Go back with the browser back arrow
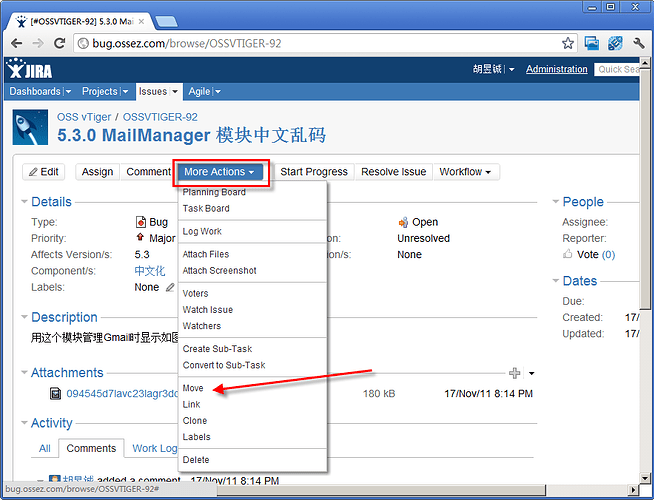The width and height of the screenshot is (654, 500). click(x=16, y=43)
